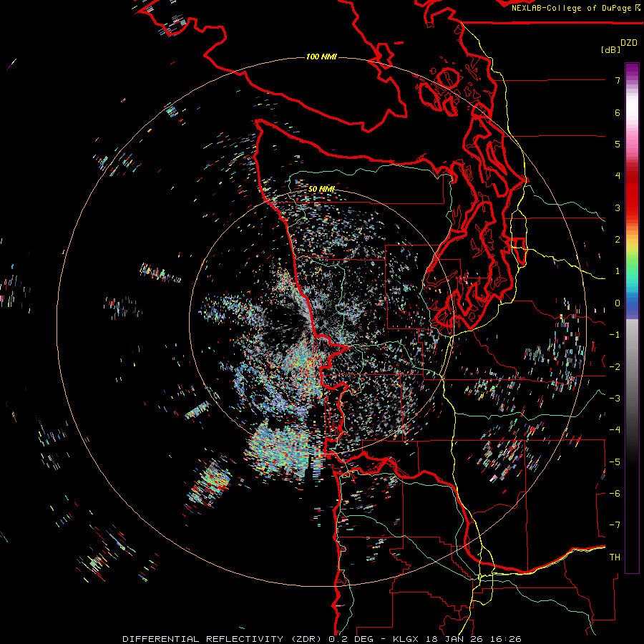Viewport: 644px width, 644px height.
Task: Select the -4 dB scale value
Action: click(615, 430)
